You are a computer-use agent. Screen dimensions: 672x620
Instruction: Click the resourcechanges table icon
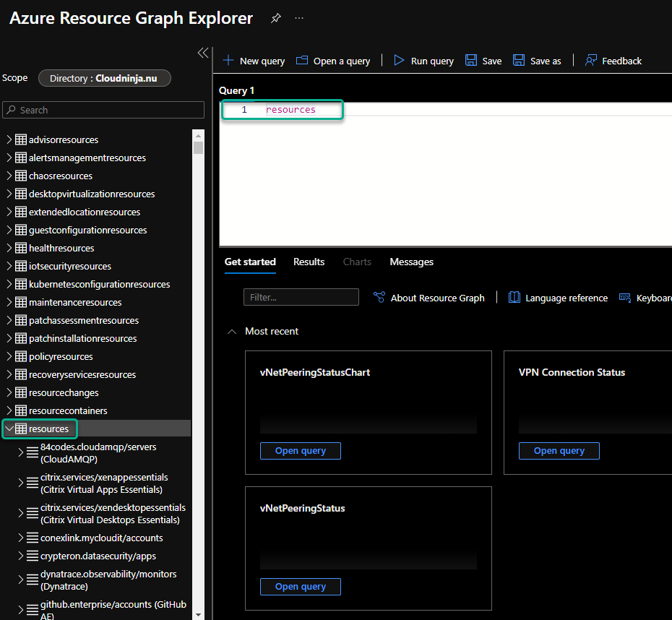click(20, 392)
